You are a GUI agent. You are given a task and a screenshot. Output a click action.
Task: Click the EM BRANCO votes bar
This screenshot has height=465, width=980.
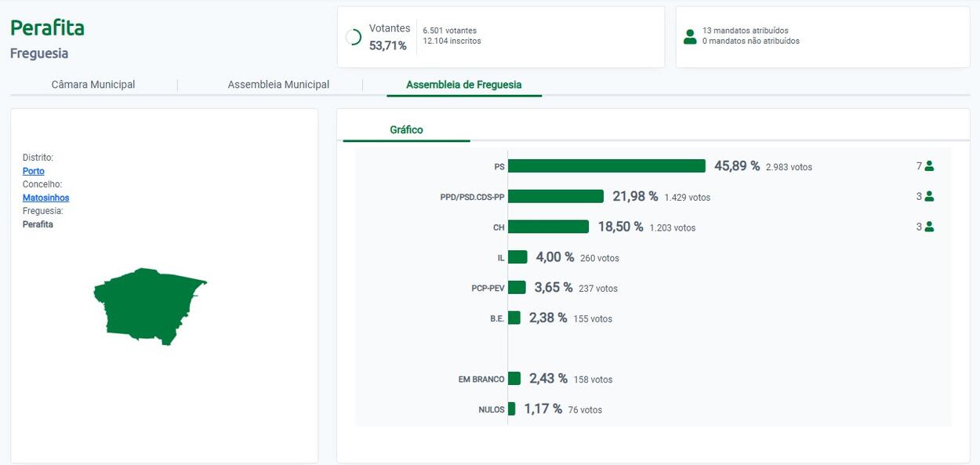tap(514, 379)
